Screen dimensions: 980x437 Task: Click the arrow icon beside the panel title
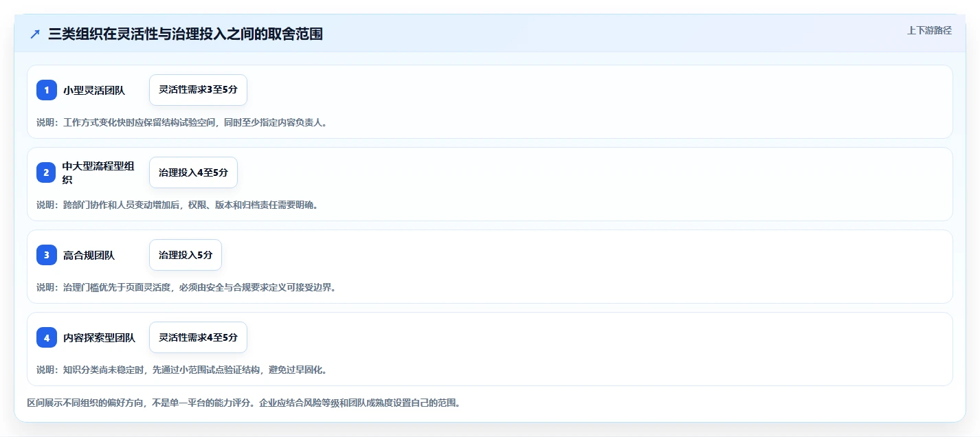(x=35, y=34)
